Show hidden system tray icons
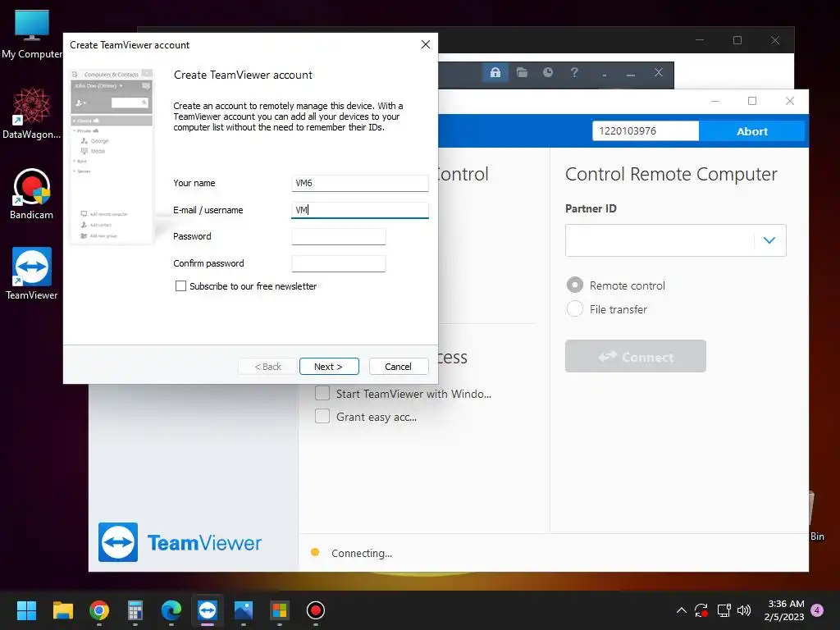Viewport: 840px width, 630px height. [x=682, y=610]
